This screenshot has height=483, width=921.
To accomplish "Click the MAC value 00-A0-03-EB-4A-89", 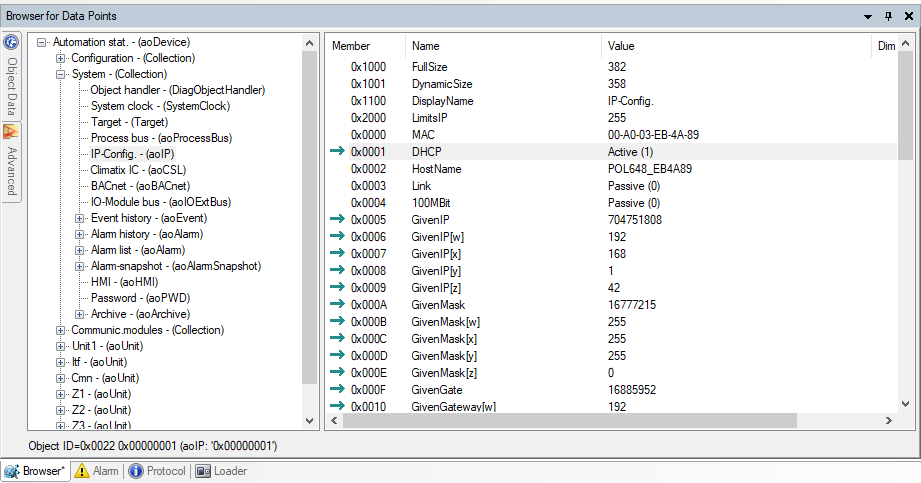I will coord(653,135).
